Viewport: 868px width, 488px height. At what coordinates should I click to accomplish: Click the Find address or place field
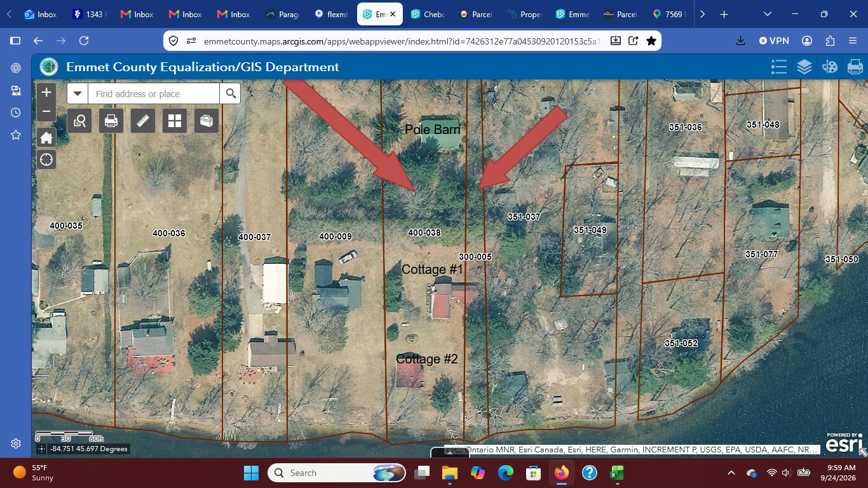point(154,93)
